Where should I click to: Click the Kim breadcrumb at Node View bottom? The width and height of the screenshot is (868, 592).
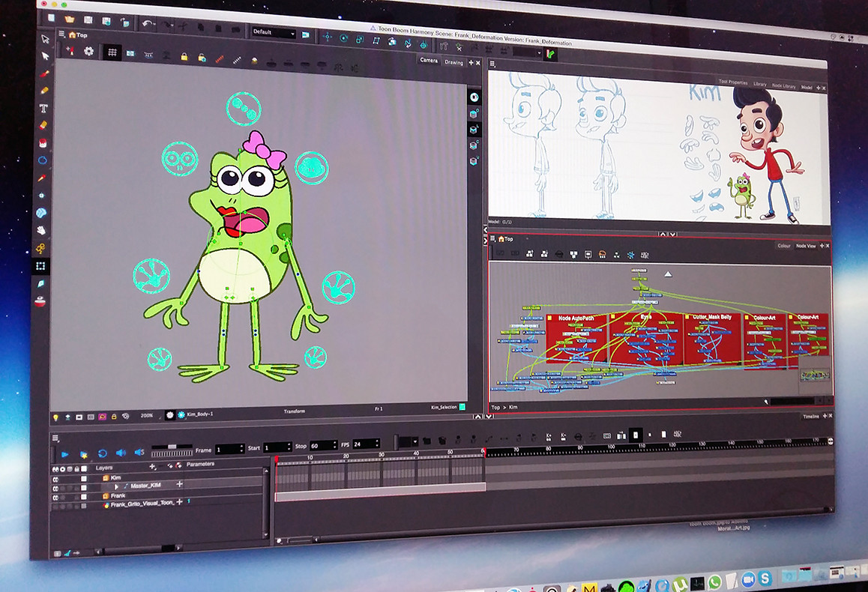point(513,407)
